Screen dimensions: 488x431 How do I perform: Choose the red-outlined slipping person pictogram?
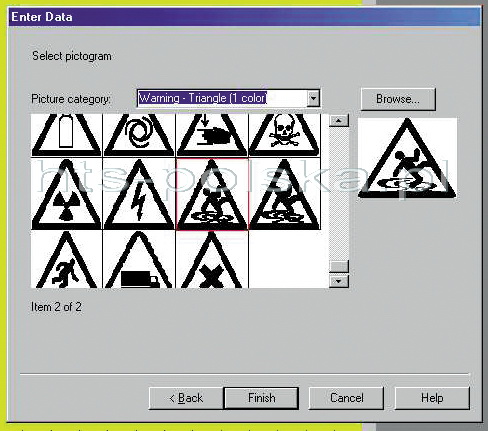[x=212, y=194]
